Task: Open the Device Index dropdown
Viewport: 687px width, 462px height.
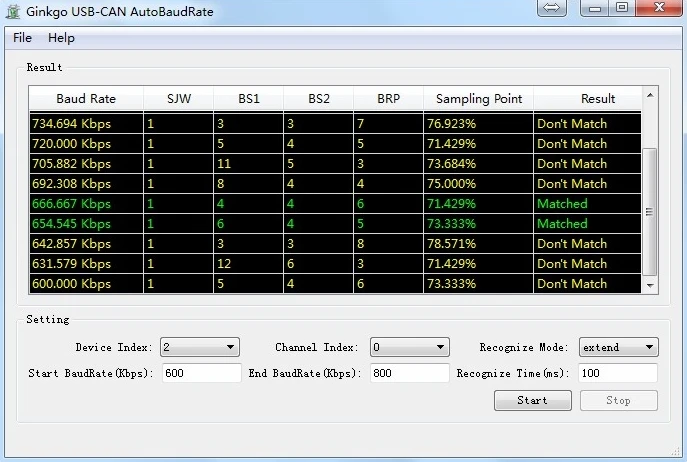Action: (200, 347)
